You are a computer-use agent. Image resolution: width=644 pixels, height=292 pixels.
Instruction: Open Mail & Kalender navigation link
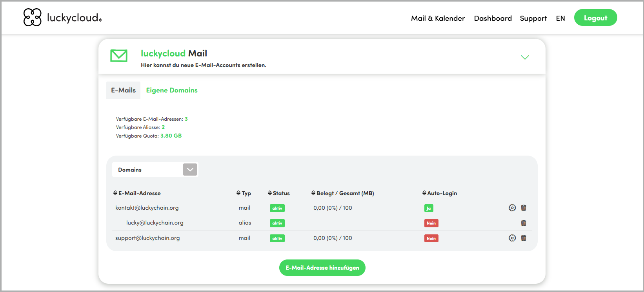(438, 18)
